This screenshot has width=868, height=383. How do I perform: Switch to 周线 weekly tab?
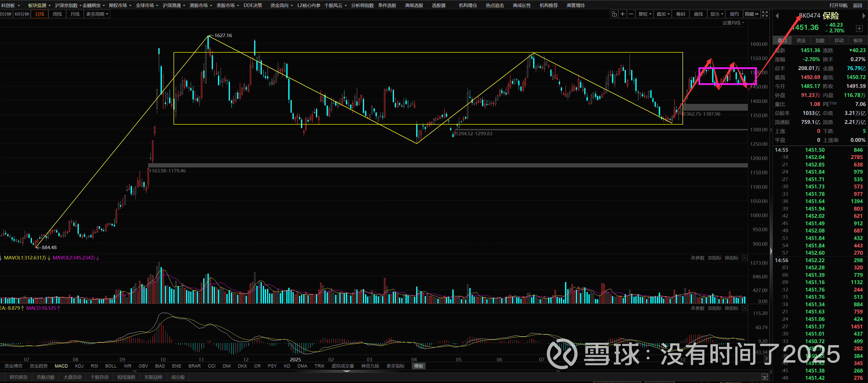(57, 14)
